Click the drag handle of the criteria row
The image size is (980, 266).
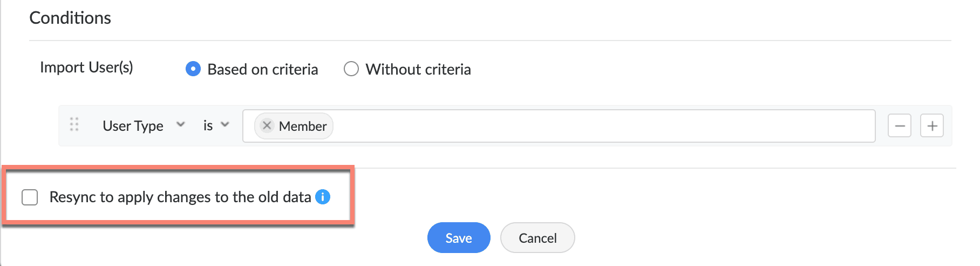74,125
